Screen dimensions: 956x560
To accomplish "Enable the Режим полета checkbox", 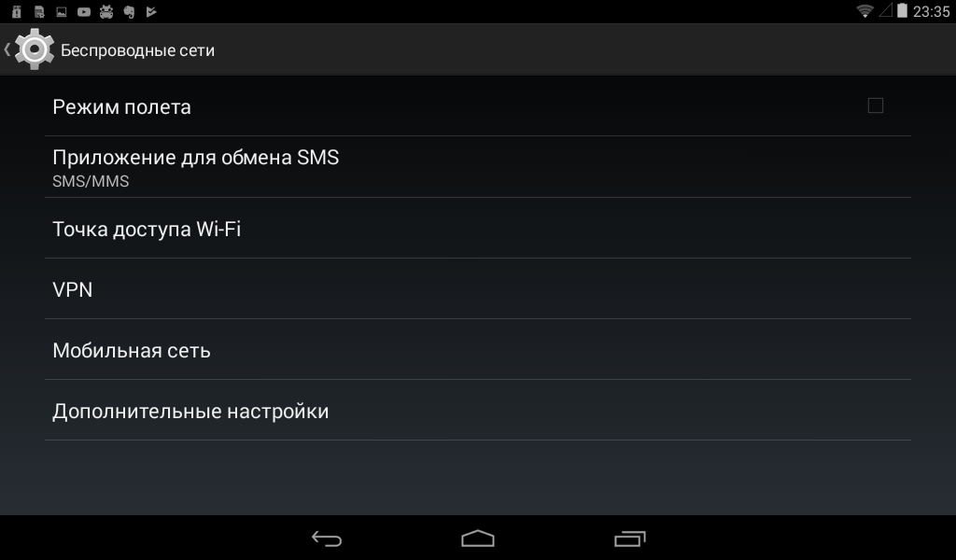I will click(876, 106).
